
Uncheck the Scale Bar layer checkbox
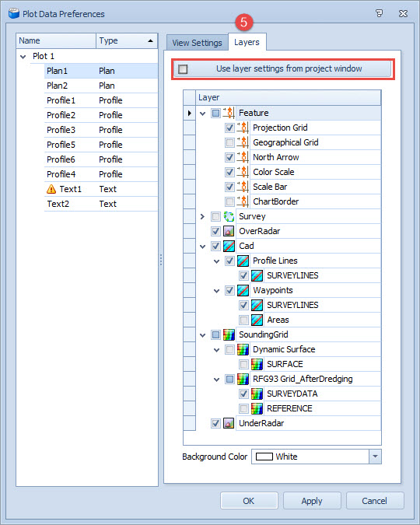point(229,187)
